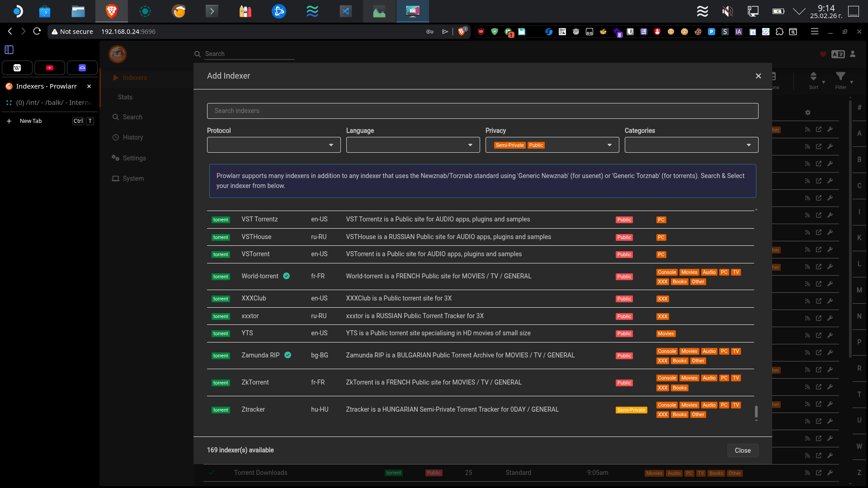
Task: Open the Categories dropdown
Action: click(x=691, y=145)
